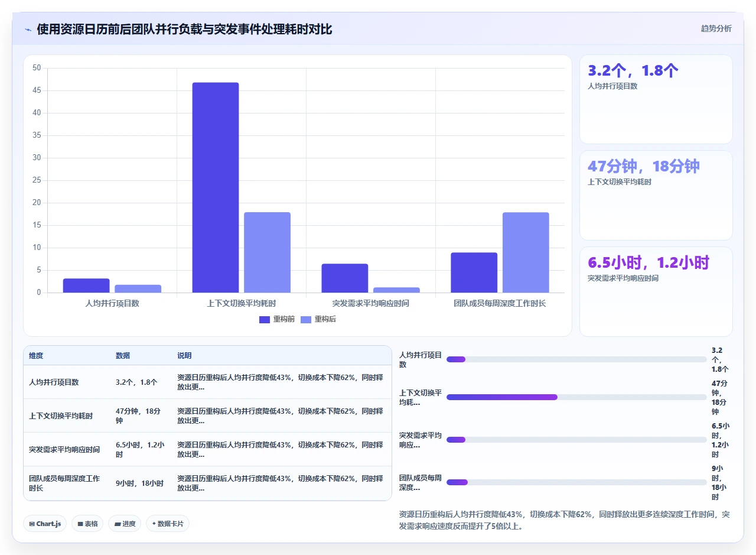Open the 3.2个，1.8个 data card
This screenshot has height=555, width=756.
(x=656, y=99)
